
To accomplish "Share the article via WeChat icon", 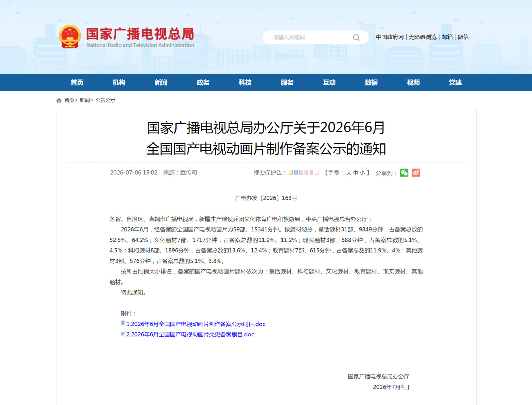I will coord(404,173).
